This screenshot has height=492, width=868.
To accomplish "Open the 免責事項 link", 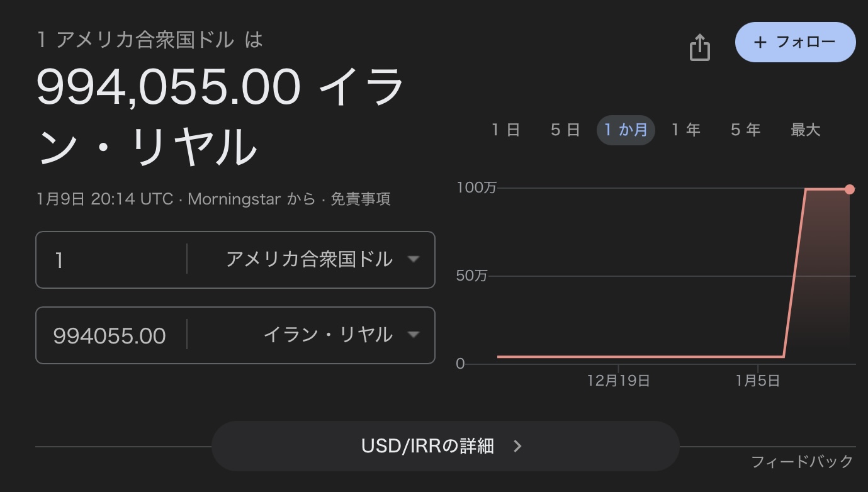I will click(x=360, y=199).
